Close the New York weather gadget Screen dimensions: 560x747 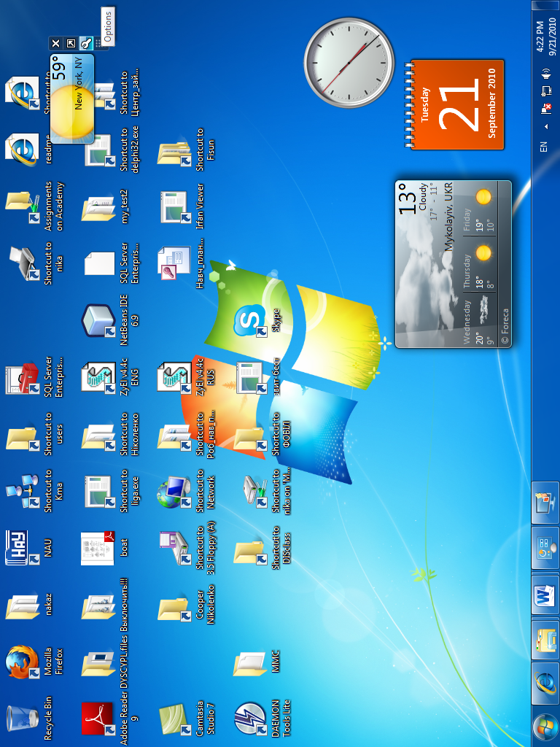click(x=55, y=44)
